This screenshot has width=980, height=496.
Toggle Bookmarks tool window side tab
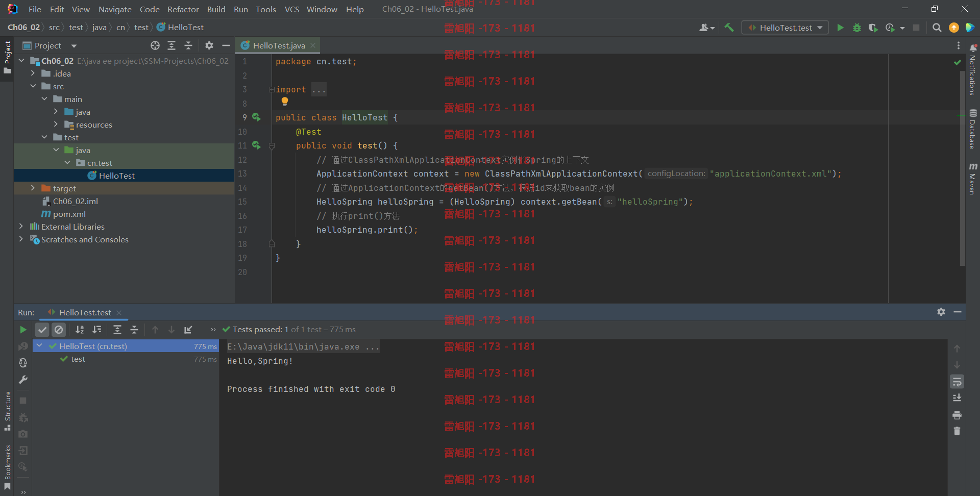(7, 467)
